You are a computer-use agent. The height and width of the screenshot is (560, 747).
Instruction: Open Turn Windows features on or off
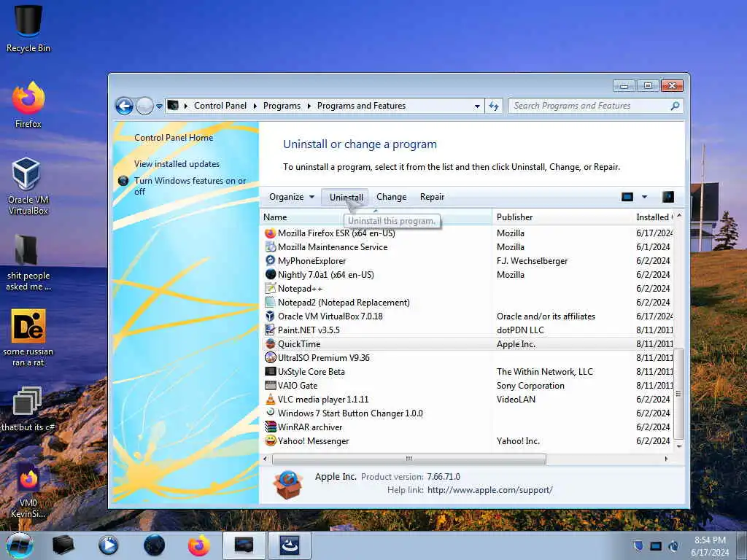pos(190,186)
